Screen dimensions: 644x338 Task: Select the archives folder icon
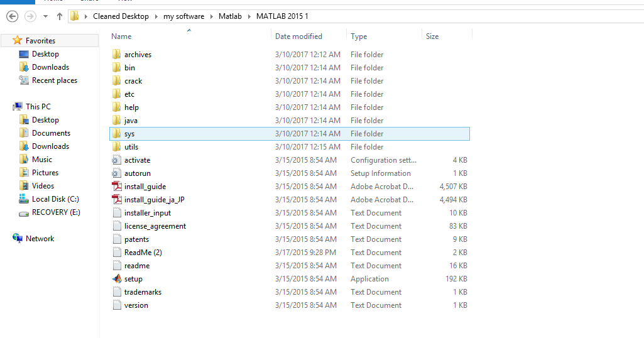(117, 54)
